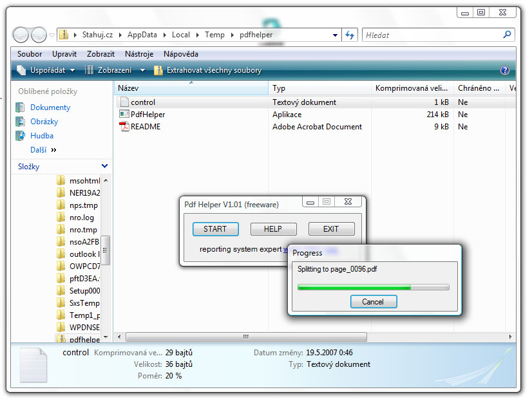Select the PdfHelper application icon
The image size is (532, 401).
click(x=124, y=114)
